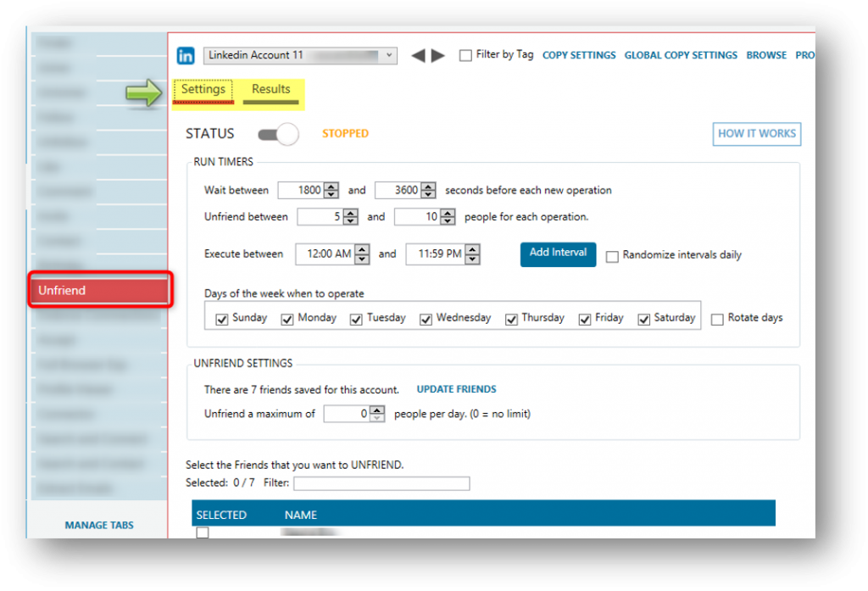868x591 pixels.
Task: Uncheck Wednesday
Action: tap(426, 320)
